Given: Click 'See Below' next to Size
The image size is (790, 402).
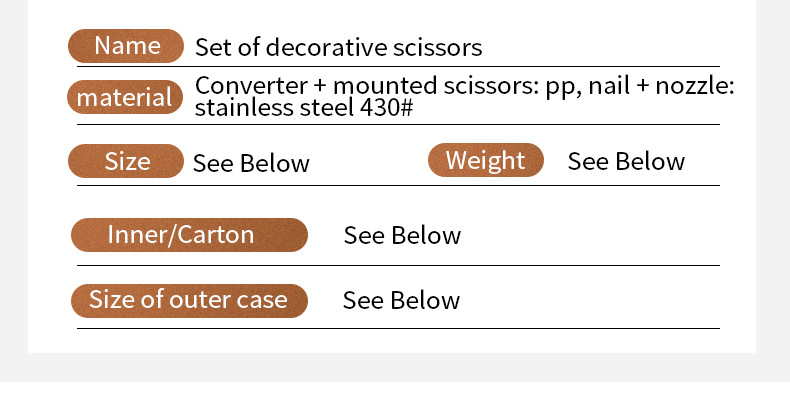Looking at the screenshot, I should (251, 163).
